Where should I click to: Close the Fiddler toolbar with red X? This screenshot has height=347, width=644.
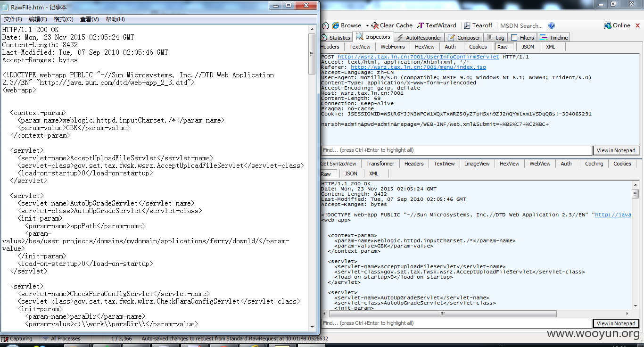[637, 25]
